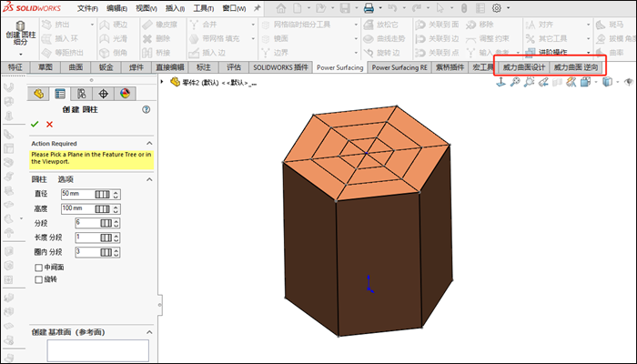Collapse the Action Required section
Image resolution: width=637 pixels, height=364 pixels.
click(149, 144)
